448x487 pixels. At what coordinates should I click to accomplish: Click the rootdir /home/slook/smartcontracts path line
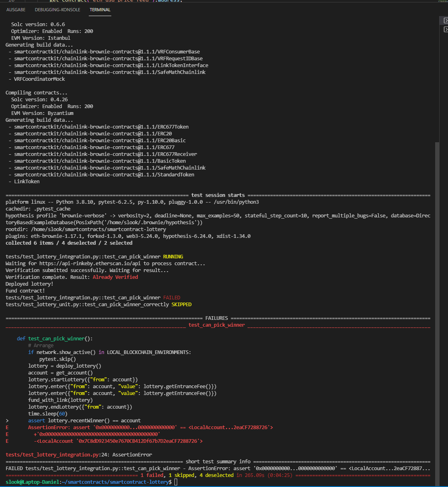coord(86,229)
